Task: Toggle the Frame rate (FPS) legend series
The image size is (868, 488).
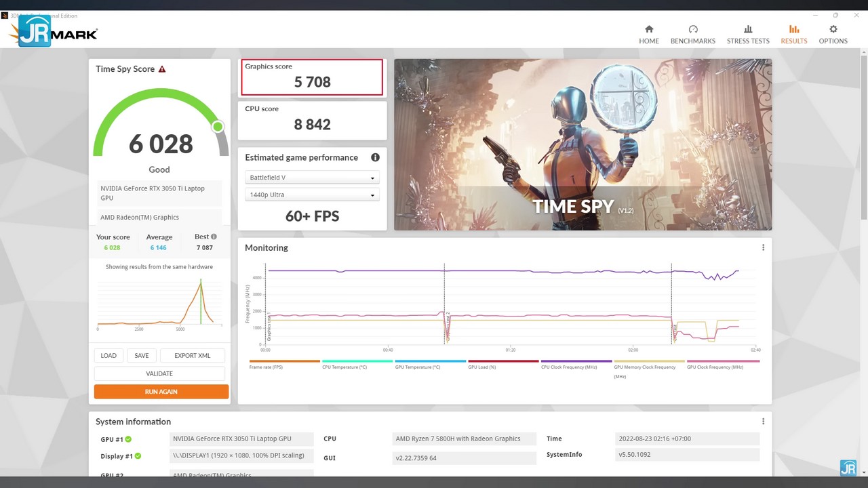Action: pyautogui.click(x=266, y=367)
